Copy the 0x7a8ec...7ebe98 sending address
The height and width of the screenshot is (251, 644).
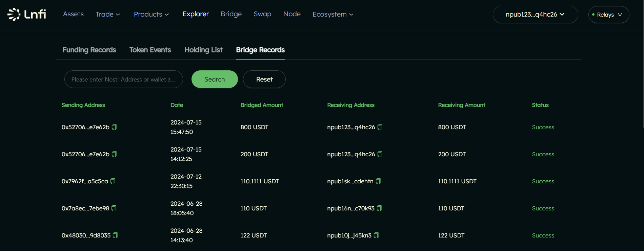click(x=114, y=208)
